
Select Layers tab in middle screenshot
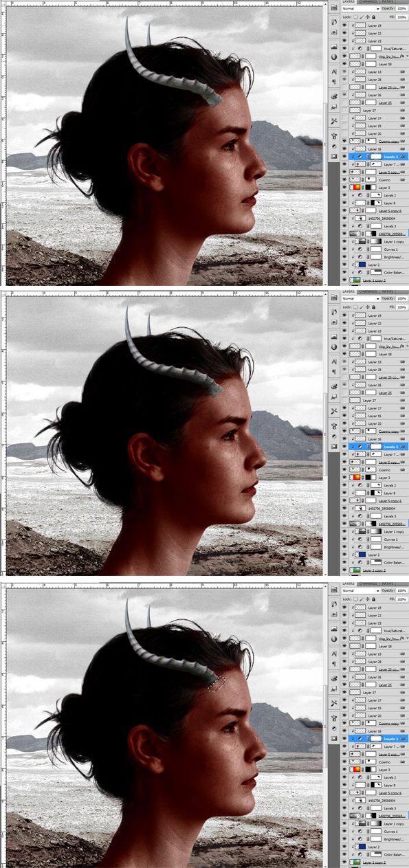349,291
